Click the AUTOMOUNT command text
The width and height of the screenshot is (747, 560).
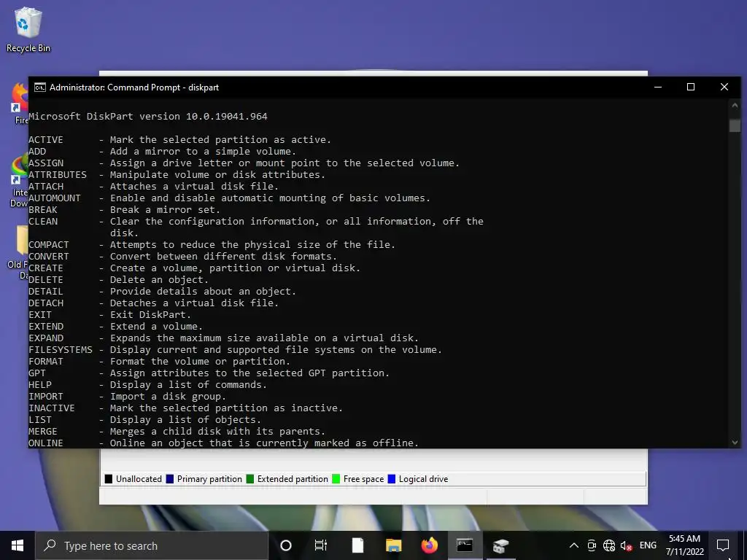coord(55,198)
